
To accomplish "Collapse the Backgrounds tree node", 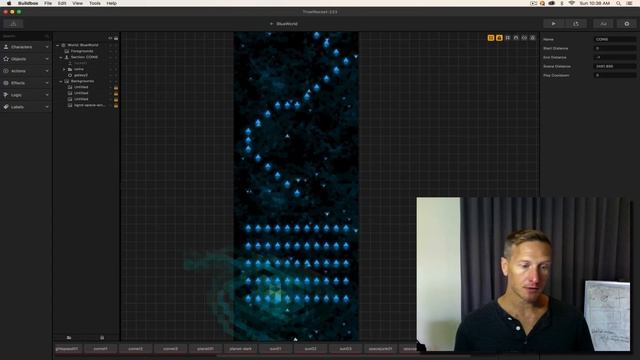I will pos(61,81).
